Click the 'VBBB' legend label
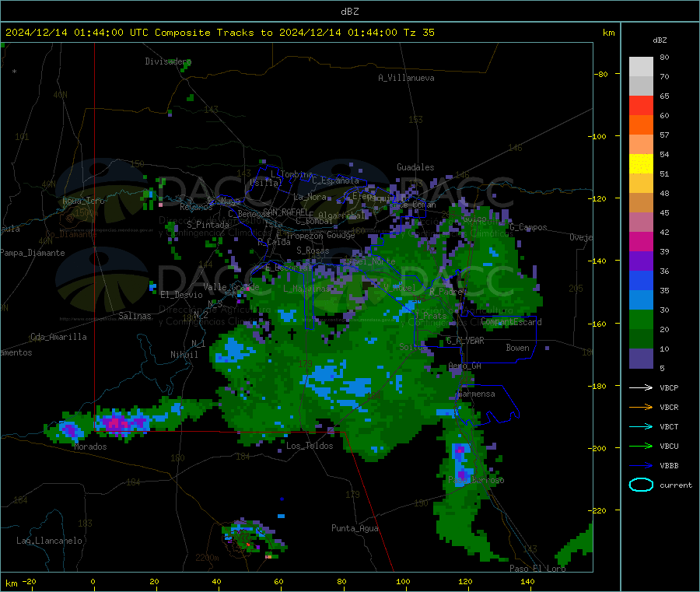Screen dimensions: 700x592 point(669,466)
